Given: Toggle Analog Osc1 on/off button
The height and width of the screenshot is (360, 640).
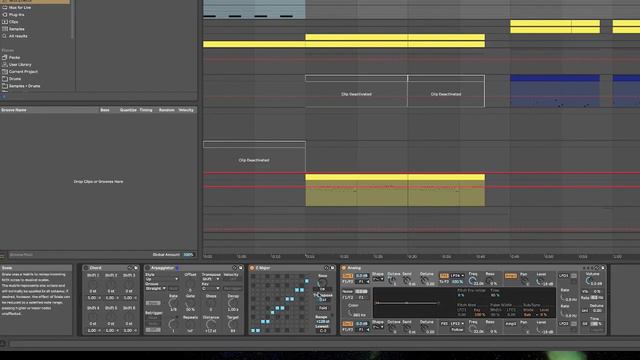Looking at the screenshot, I should tap(347, 276).
